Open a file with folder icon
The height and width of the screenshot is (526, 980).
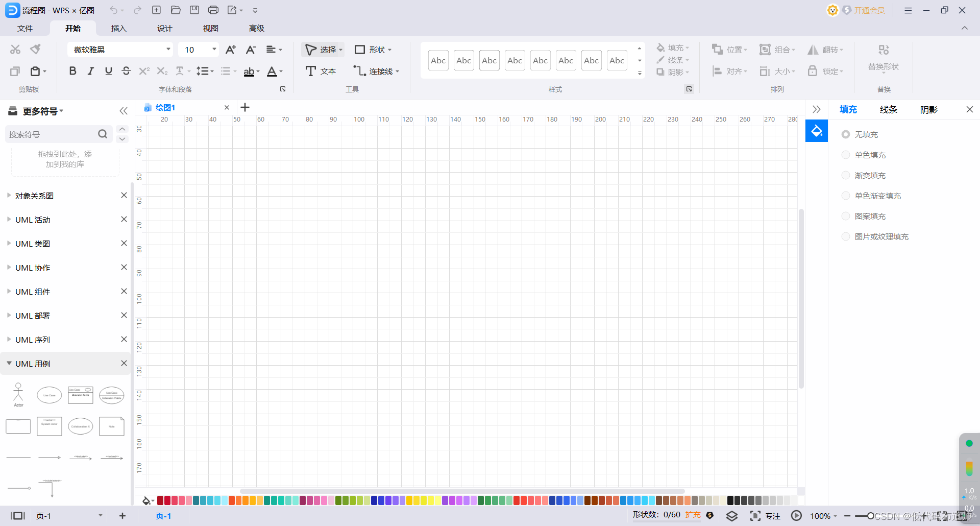176,10
